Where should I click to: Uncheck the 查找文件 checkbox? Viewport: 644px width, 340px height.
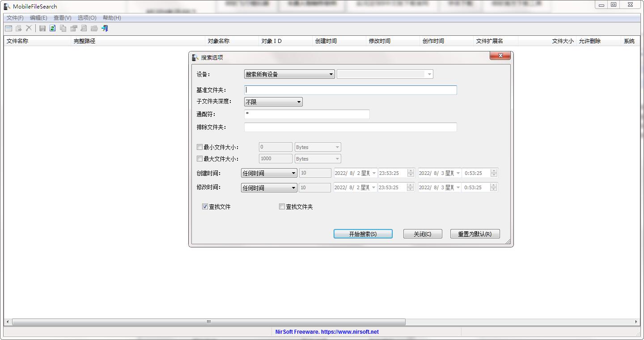click(x=205, y=206)
